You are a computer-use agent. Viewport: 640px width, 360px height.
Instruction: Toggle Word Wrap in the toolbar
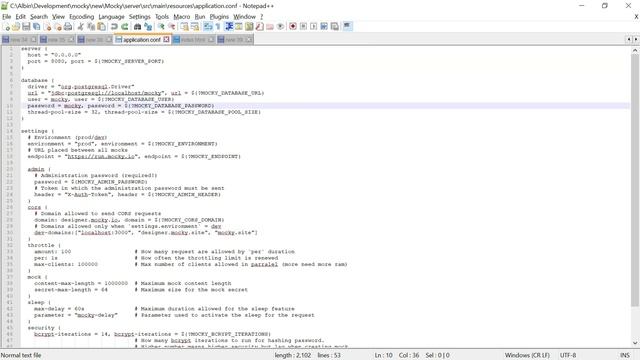(x=208, y=27)
